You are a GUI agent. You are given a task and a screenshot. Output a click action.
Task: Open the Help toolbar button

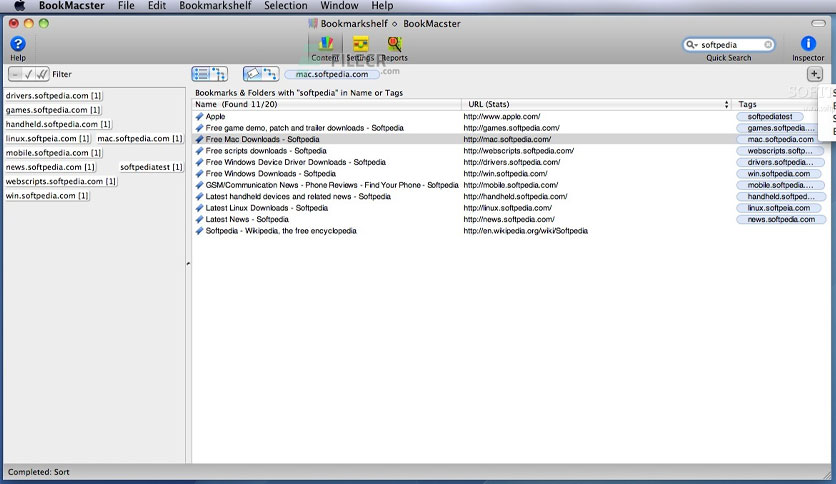[x=18, y=49]
